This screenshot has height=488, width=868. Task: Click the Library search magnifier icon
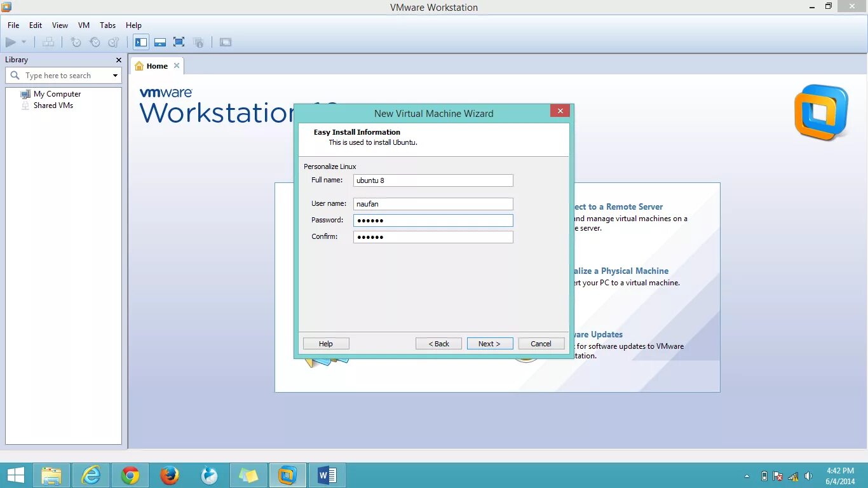(x=15, y=76)
